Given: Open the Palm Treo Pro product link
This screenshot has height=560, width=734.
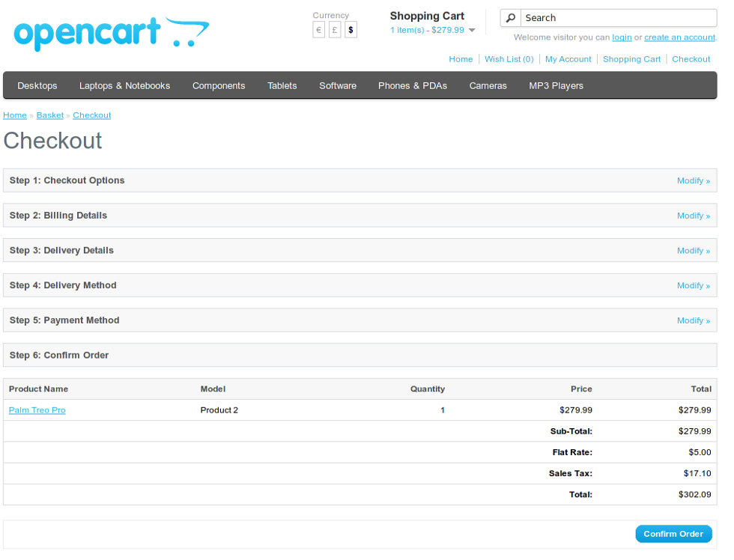Looking at the screenshot, I should click(x=37, y=410).
